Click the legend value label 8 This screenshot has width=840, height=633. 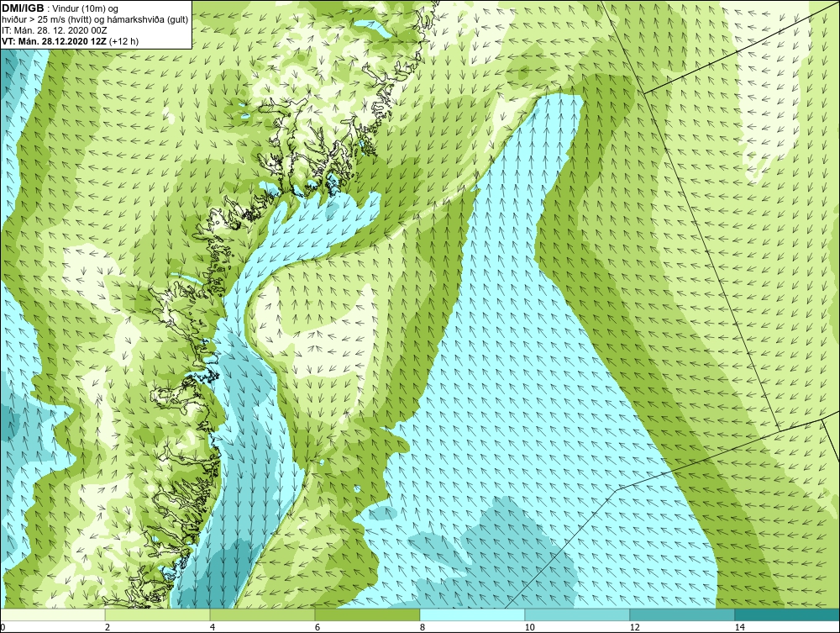[x=423, y=627]
